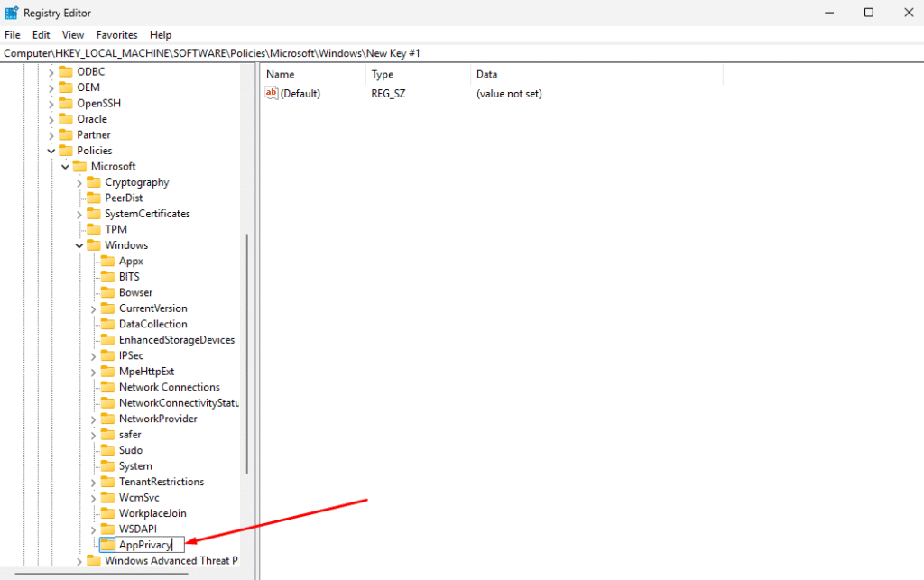Screen dimensions: 924x580
Task: Open the Edit menu
Action: tap(41, 35)
